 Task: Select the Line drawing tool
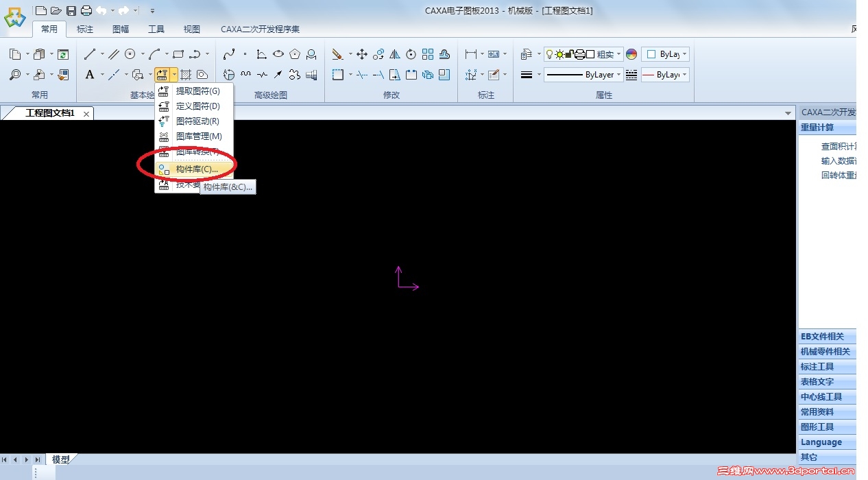pyautogui.click(x=90, y=54)
